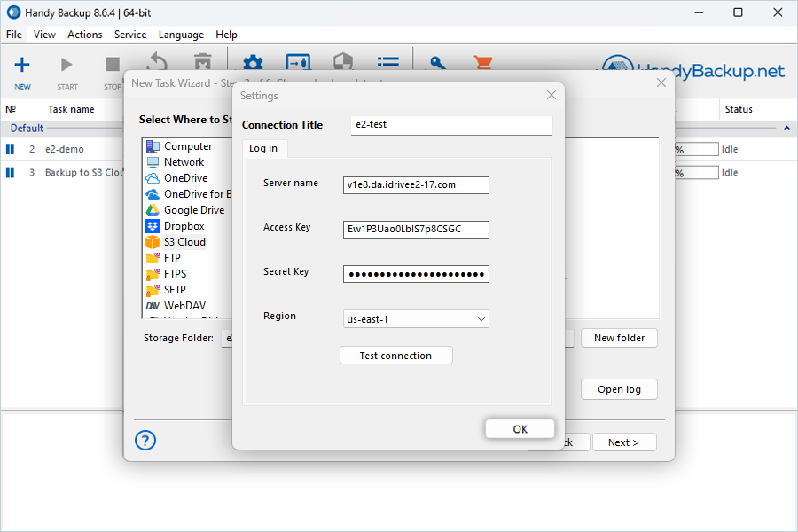Click the blue help question mark icon
Viewport: 798px width, 532px height.
(x=145, y=441)
